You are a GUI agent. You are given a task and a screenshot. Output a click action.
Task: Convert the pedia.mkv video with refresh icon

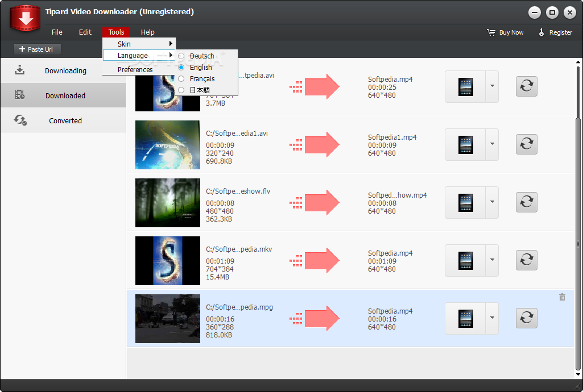tap(527, 260)
